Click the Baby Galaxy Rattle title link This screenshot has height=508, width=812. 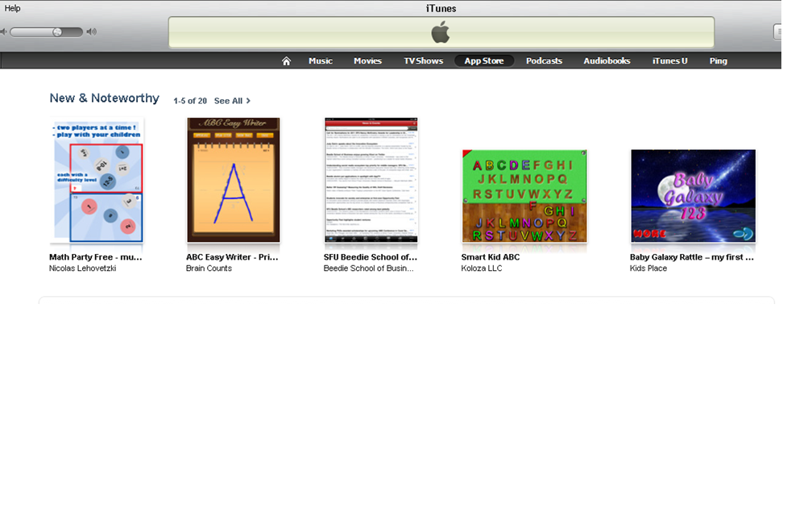[692, 257]
